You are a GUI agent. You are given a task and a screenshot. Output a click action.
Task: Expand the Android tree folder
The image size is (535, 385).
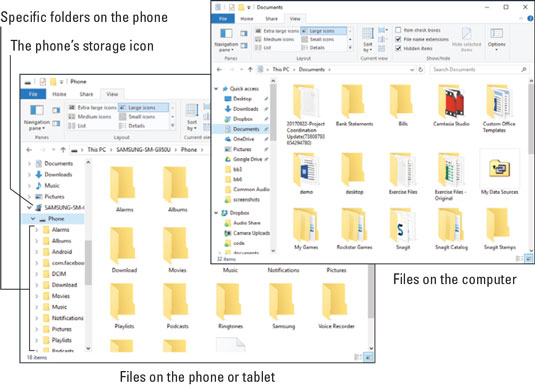(37, 252)
